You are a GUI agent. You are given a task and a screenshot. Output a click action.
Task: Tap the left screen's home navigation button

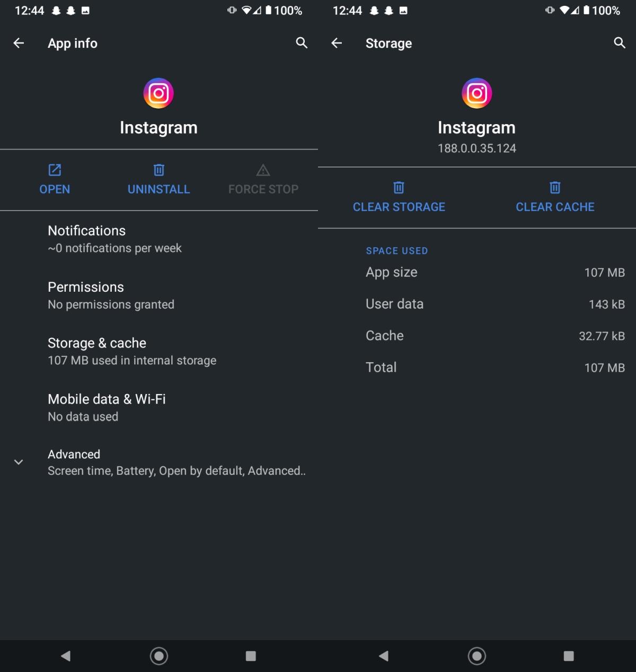click(159, 656)
